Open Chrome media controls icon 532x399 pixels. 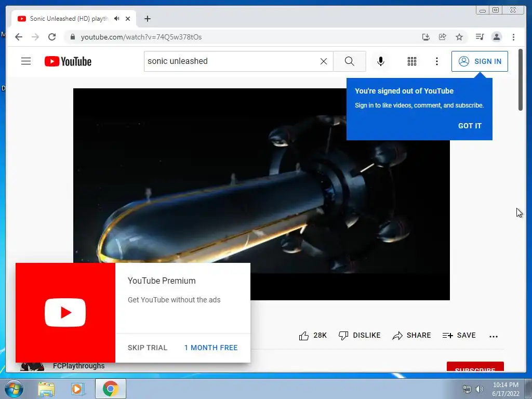(x=480, y=37)
